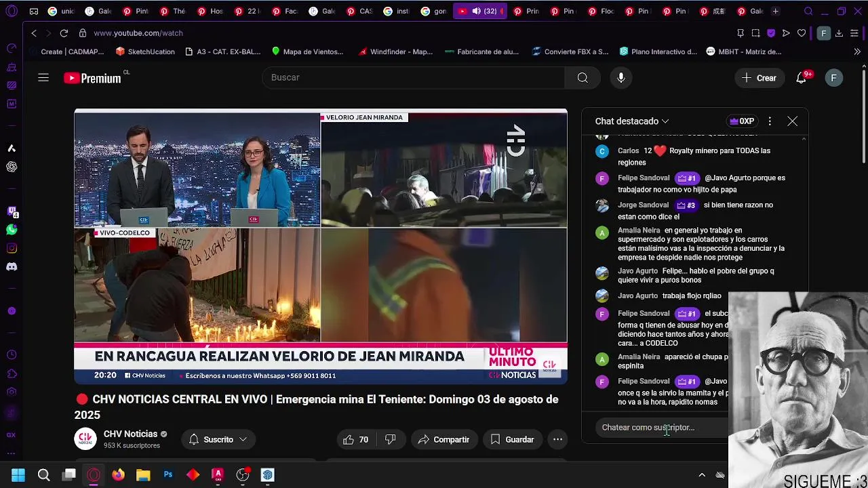868x488 pixels.
Task: Open the History clock in sidebar
Action: [12, 355]
